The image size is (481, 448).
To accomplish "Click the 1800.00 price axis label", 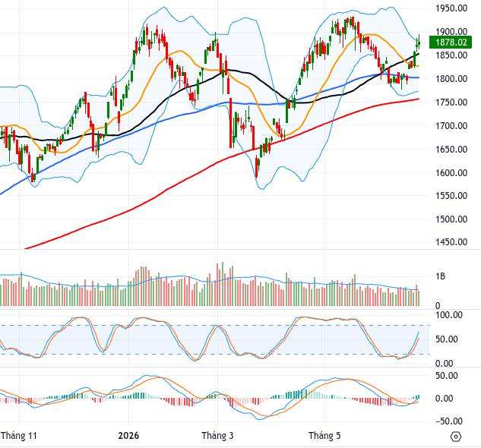I will pyautogui.click(x=451, y=79).
